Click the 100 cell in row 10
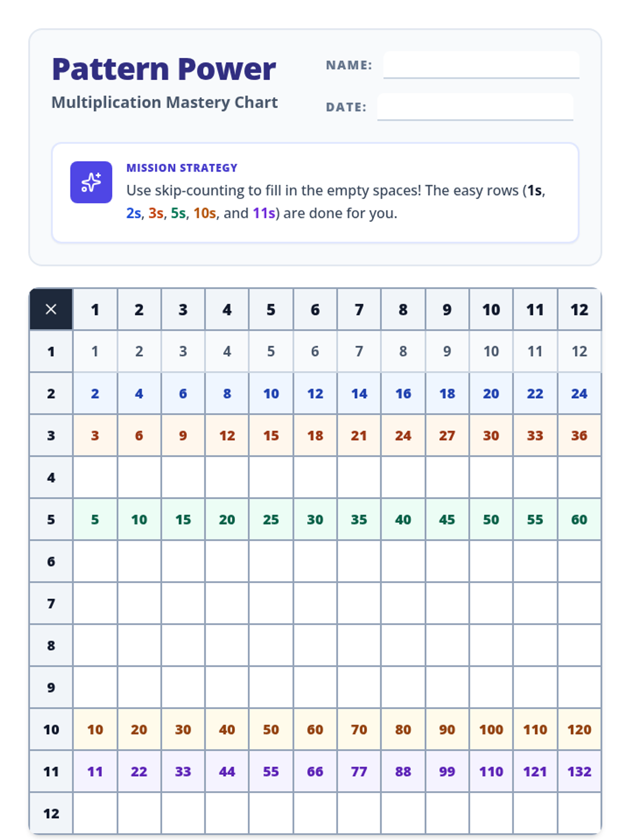Viewport: 630px width, 840px height. click(491, 729)
